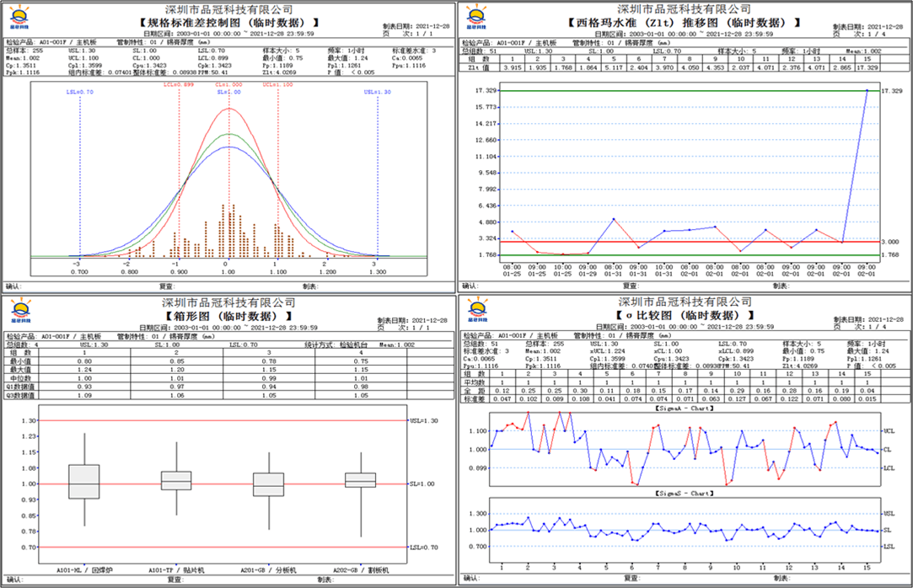913x588 pixels.
Task: Click the 规格标准差控制图 chart title
Action: pos(228,23)
